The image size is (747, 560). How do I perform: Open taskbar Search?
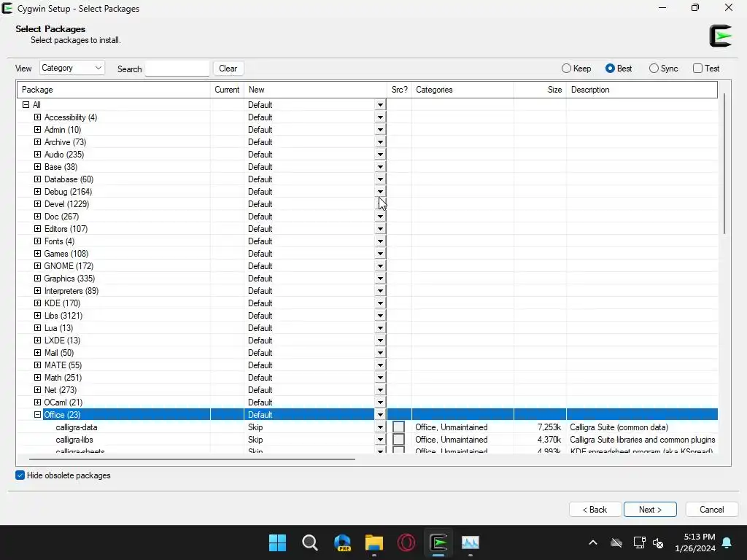click(309, 542)
